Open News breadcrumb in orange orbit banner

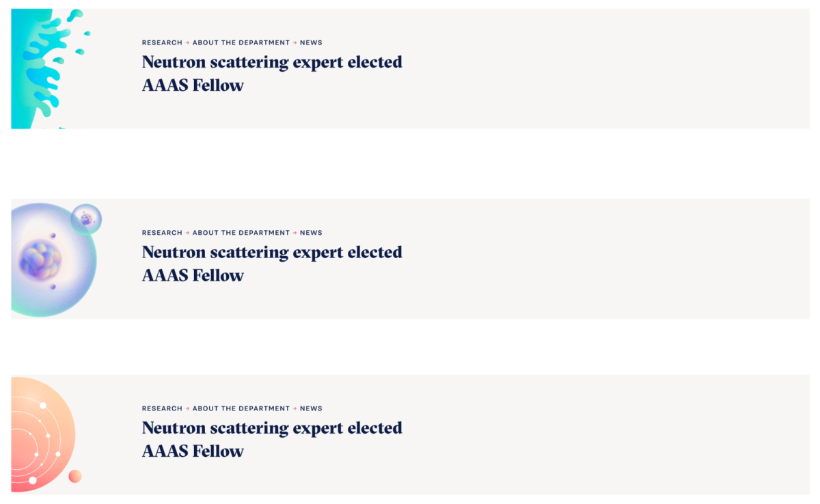tap(311, 408)
